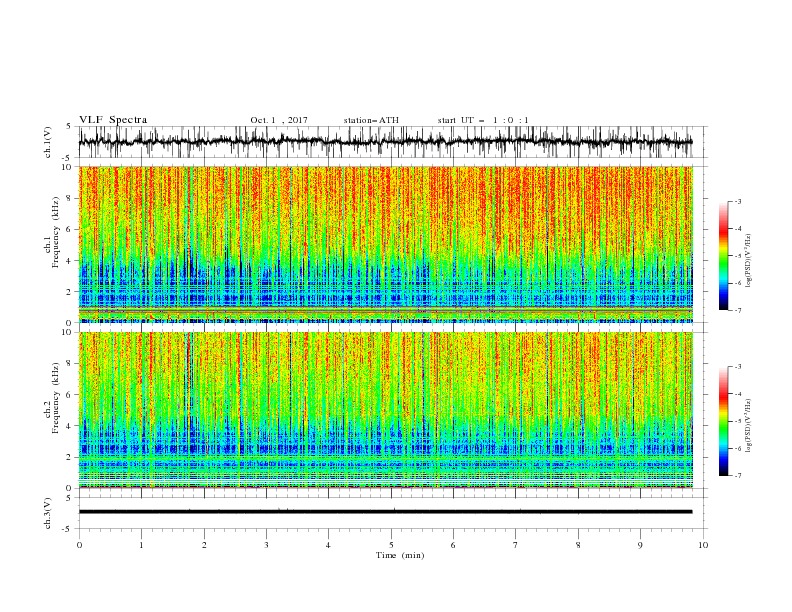Click the time axis tick label "5"

(x=391, y=545)
